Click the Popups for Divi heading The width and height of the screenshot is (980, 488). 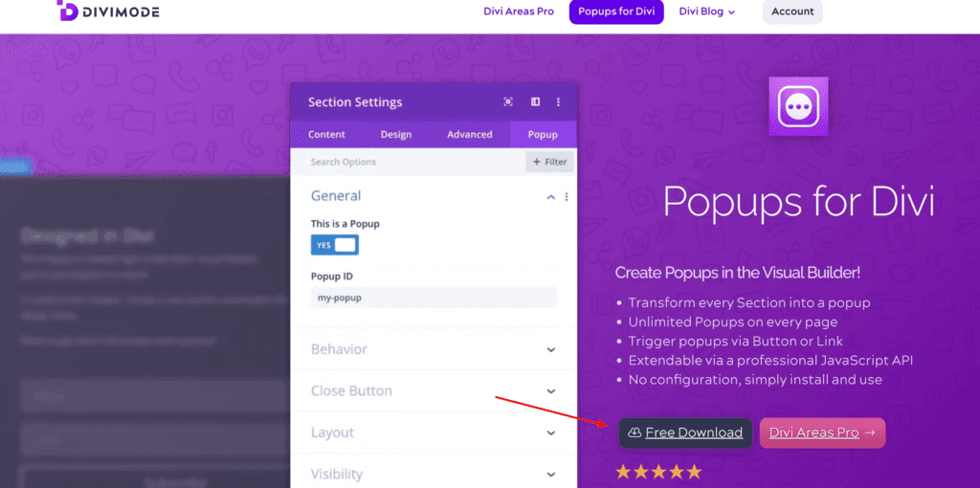coord(798,202)
